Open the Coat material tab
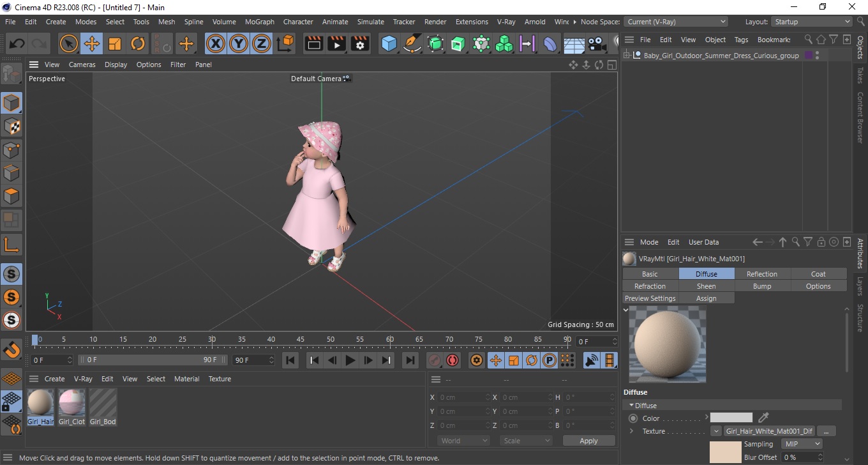This screenshot has height=465, width=868. 819,274
